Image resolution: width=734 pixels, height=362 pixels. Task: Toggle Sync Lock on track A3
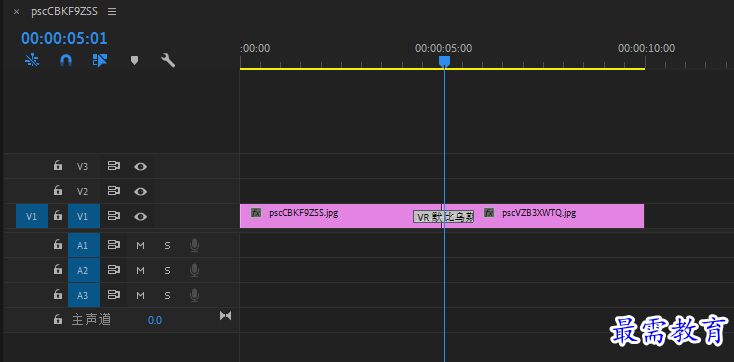(x=114, y=295)
